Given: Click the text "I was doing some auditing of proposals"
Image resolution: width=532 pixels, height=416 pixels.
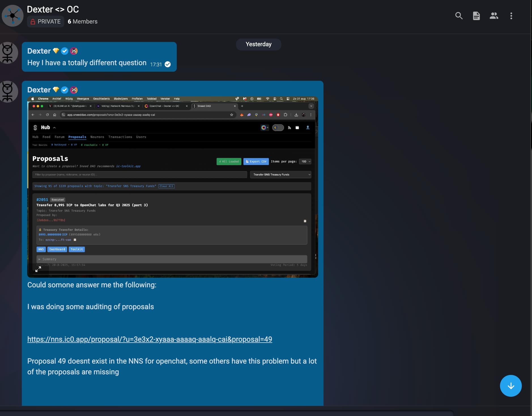Looking at the screenshot, I should 91,307.
